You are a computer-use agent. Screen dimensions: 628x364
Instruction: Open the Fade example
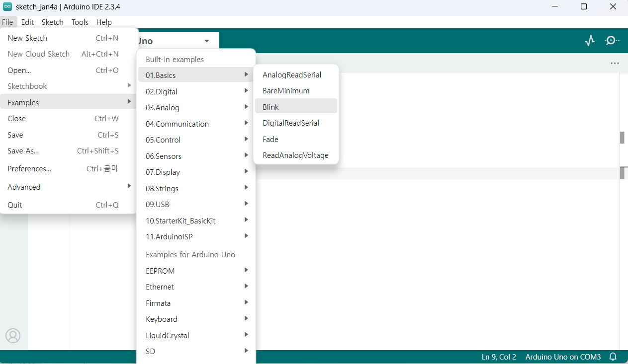point(296,139)
